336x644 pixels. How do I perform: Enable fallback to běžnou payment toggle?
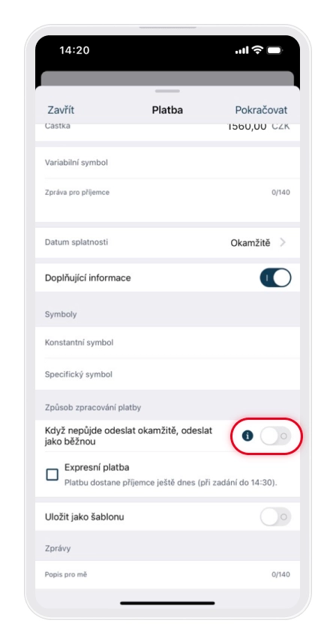point(275,436)
